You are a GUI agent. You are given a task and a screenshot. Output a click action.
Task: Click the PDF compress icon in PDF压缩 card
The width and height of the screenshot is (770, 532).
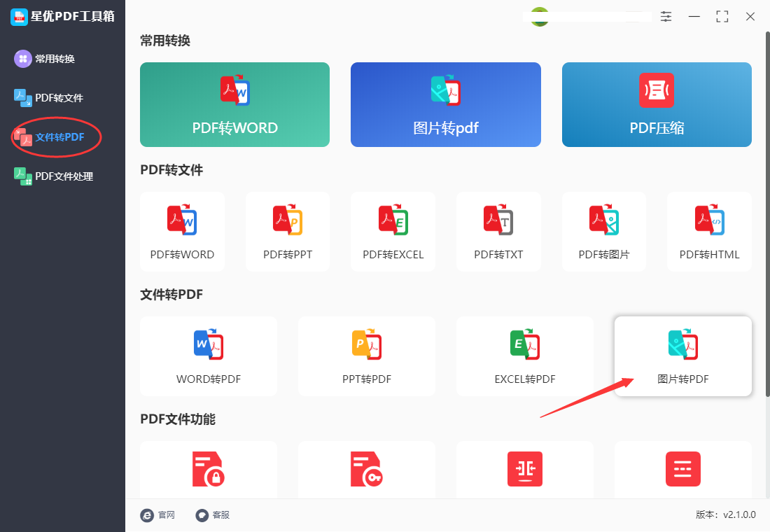[x=657, y=90]
